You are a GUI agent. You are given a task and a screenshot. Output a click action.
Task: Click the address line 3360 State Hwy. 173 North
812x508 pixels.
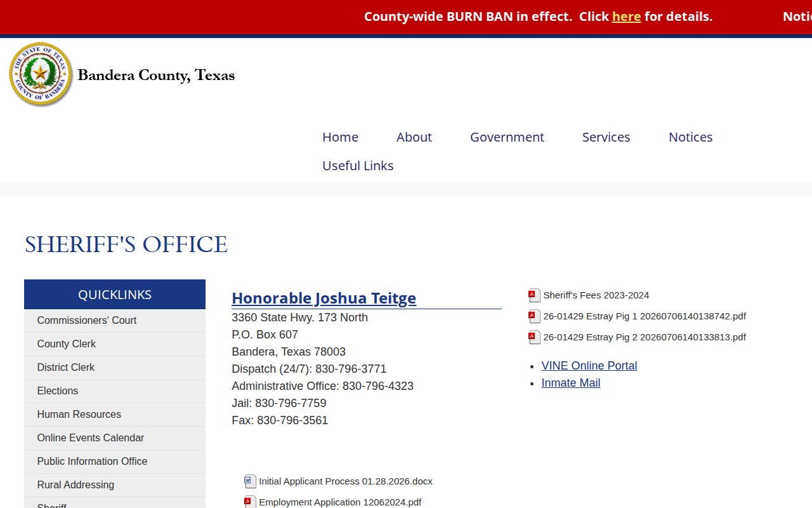pos(299,317)
